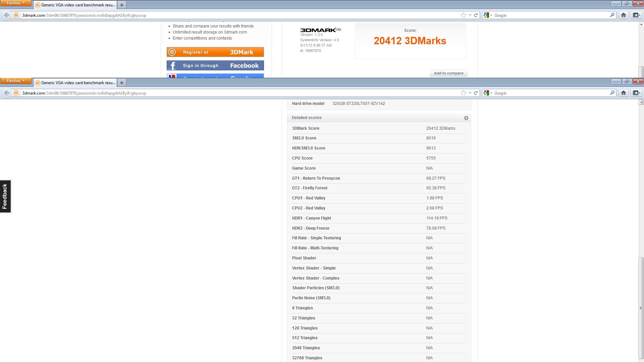Open the bookmarks menu icon in the lower window
Image resolution: width=644 pixels, height=362 pixels.
click(x=636, y=93)
